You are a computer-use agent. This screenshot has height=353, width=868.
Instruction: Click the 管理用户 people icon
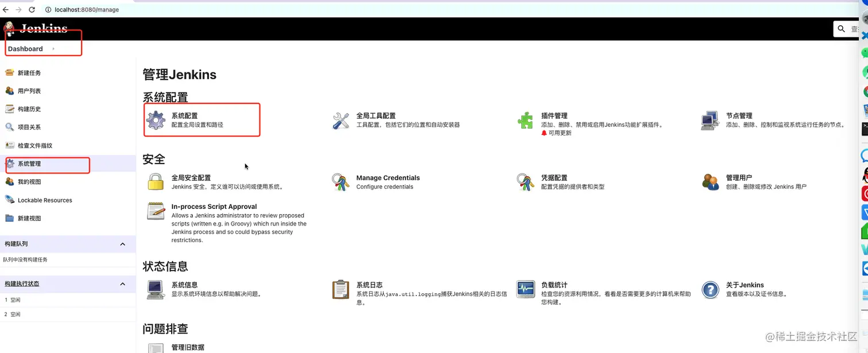point(710,182)
